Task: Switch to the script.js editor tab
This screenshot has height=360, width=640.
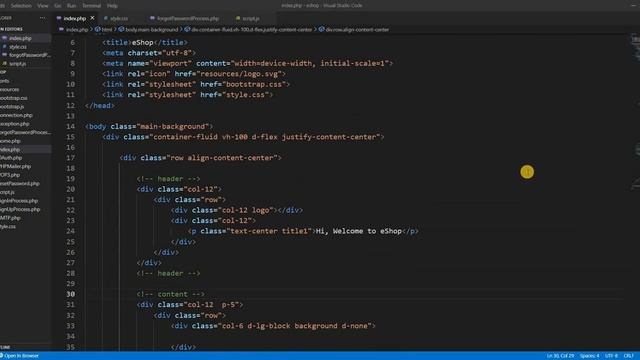Action: pos(250,18)
